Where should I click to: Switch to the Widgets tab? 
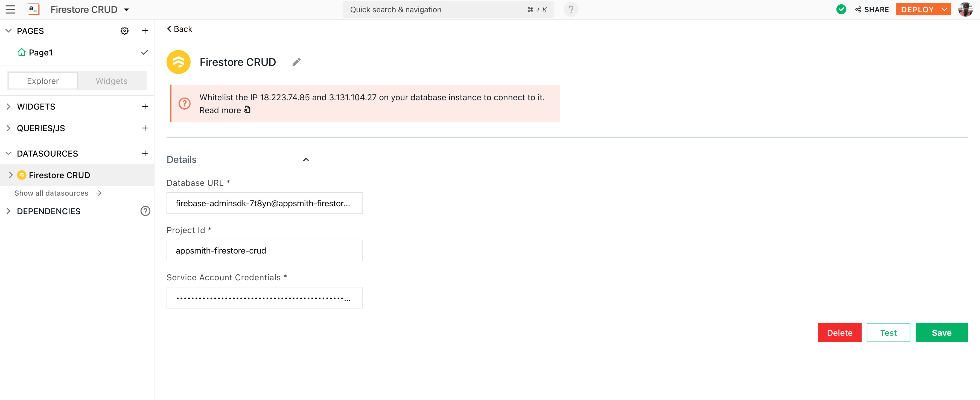(112, 81)
